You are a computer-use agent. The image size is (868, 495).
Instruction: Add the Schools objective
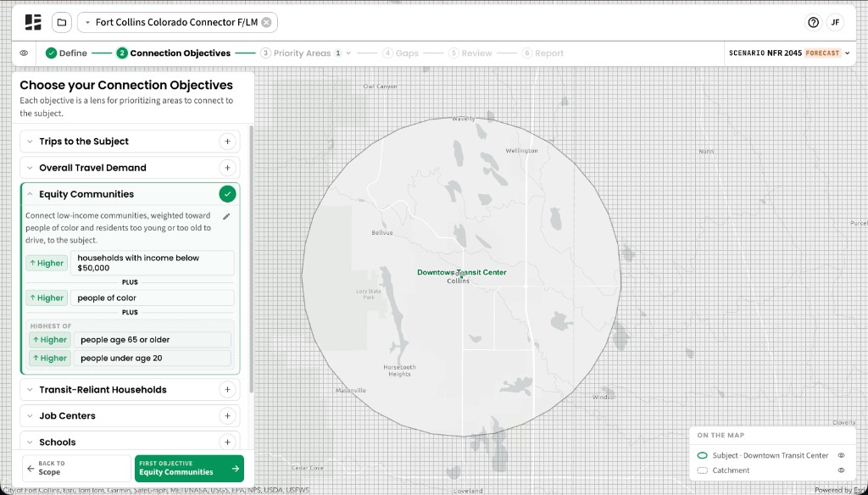(227, 442)
